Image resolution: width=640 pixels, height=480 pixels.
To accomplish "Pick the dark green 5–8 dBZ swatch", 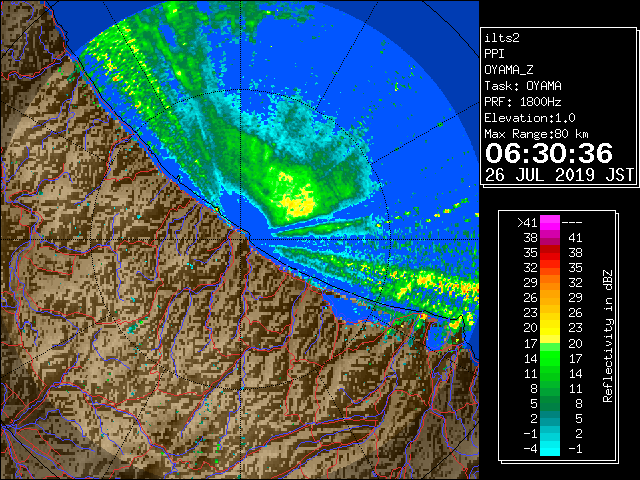I will 550,403.
